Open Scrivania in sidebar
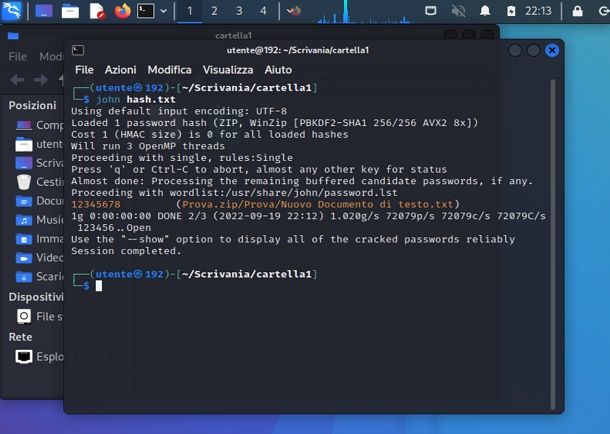Screen dimensions: 610x434 tap(39, 163)
